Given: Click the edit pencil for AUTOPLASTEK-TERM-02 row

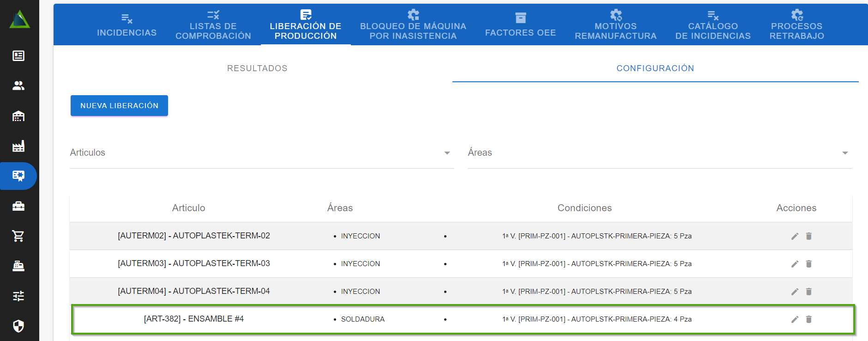Looking at the screenshot, I should [795, 236].
